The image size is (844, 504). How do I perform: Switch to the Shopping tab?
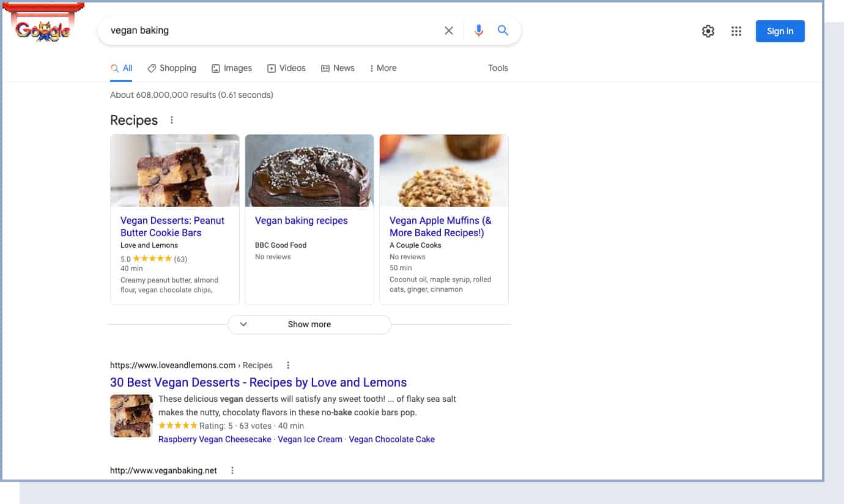click(x=172, y=69)
